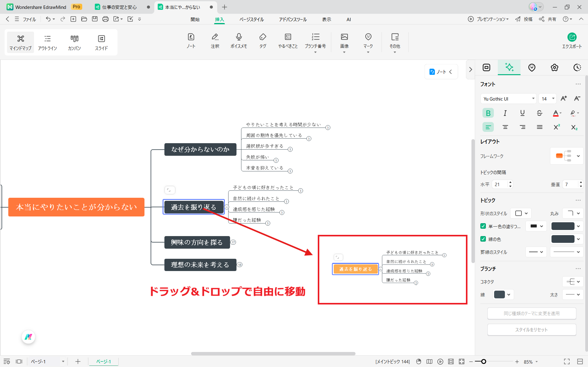Viewport: 588px width, 367px height.
Task: Set text alignment to center
Action: coord(505,127)
